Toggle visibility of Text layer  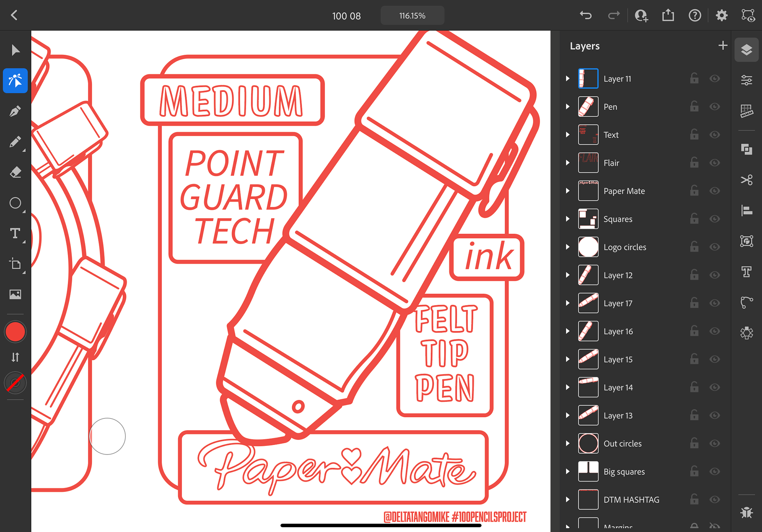point(715,135)
